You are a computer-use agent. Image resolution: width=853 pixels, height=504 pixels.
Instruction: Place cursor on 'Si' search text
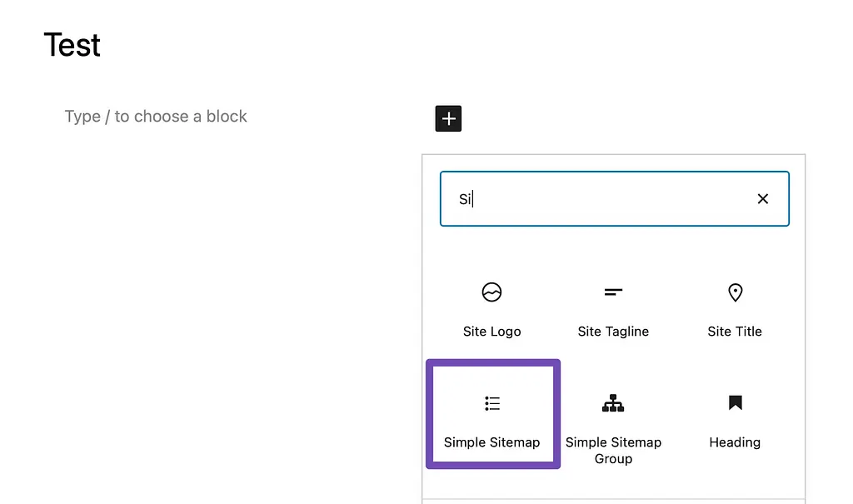pyautogui.click(x=465, y=200)
